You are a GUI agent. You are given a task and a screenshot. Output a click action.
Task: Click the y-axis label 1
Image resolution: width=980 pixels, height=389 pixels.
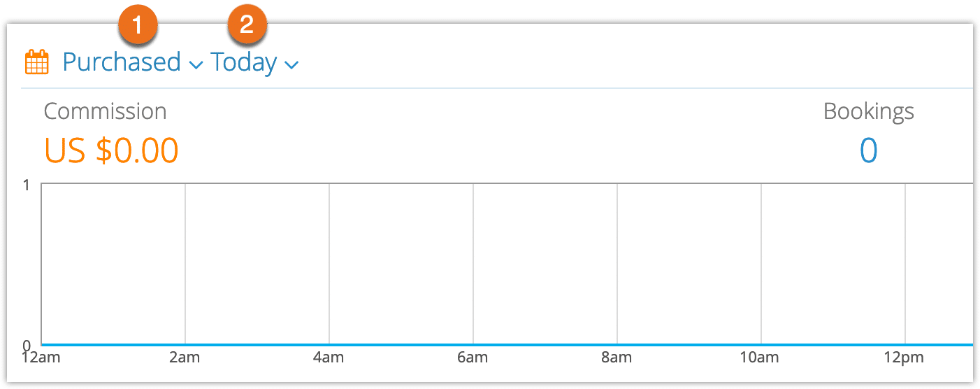27,185
